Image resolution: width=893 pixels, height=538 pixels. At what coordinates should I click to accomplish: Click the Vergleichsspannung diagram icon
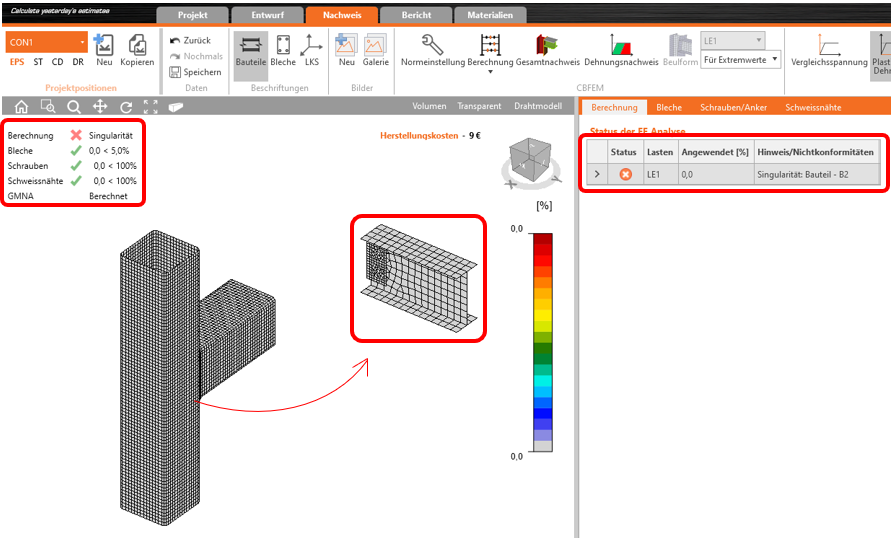point(828,45)
